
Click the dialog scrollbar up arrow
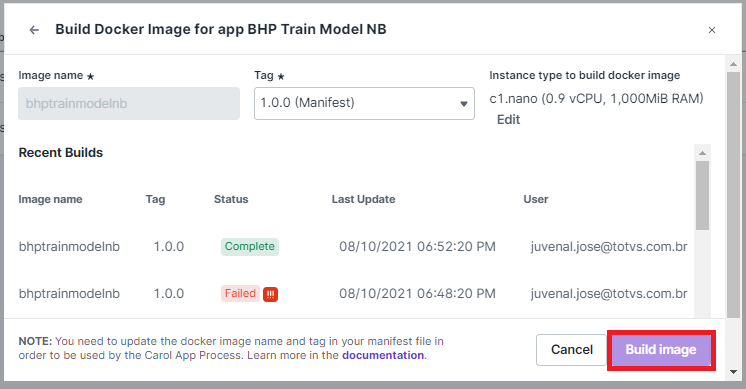[733, 64]
